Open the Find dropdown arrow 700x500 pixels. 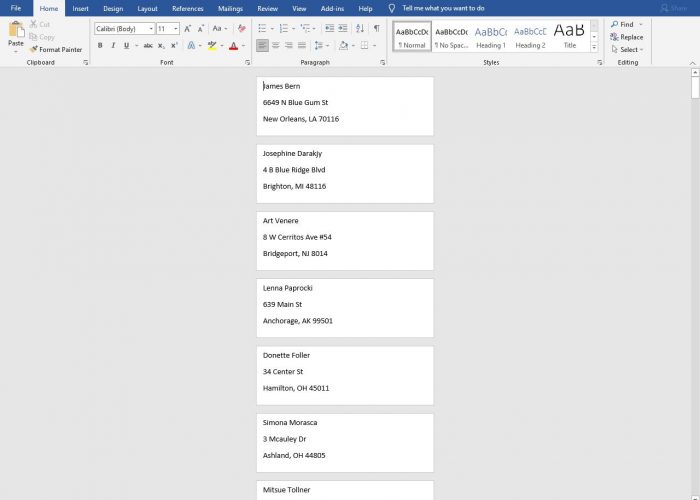click(641, 25)
